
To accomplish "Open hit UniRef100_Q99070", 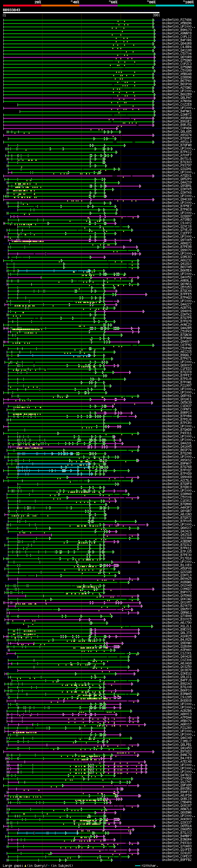I will [176, 250].
